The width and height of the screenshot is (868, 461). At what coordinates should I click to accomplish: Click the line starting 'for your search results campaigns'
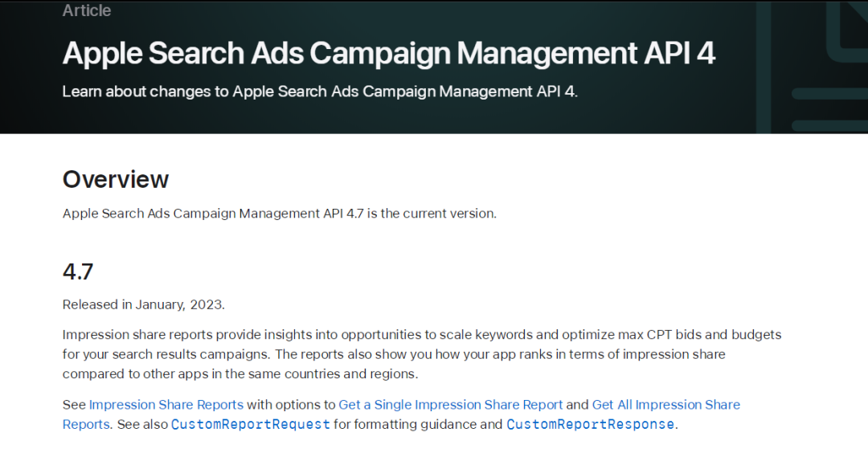point(241,354)
